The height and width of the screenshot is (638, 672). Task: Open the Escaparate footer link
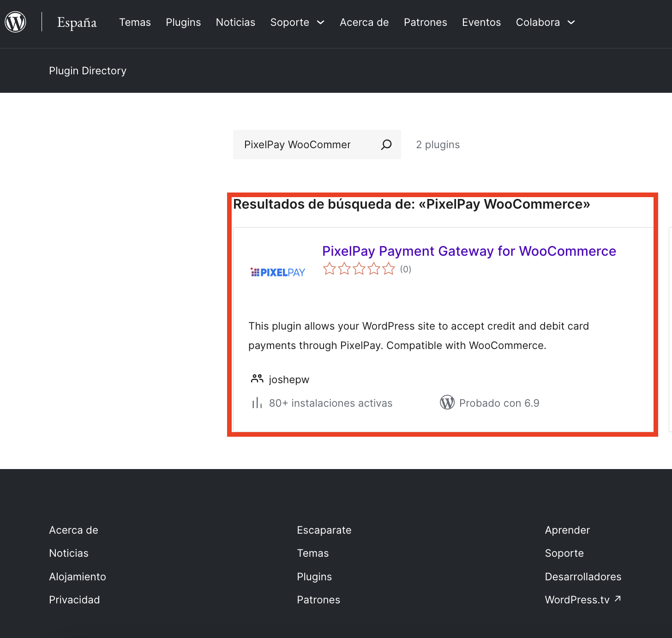[x=324, y=530]
